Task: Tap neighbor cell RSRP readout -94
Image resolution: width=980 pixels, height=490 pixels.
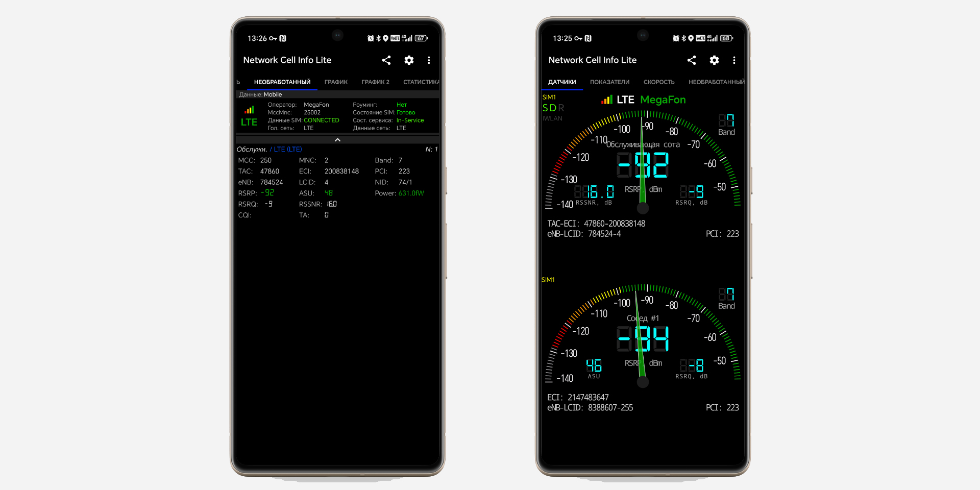Action: point(643,339)
